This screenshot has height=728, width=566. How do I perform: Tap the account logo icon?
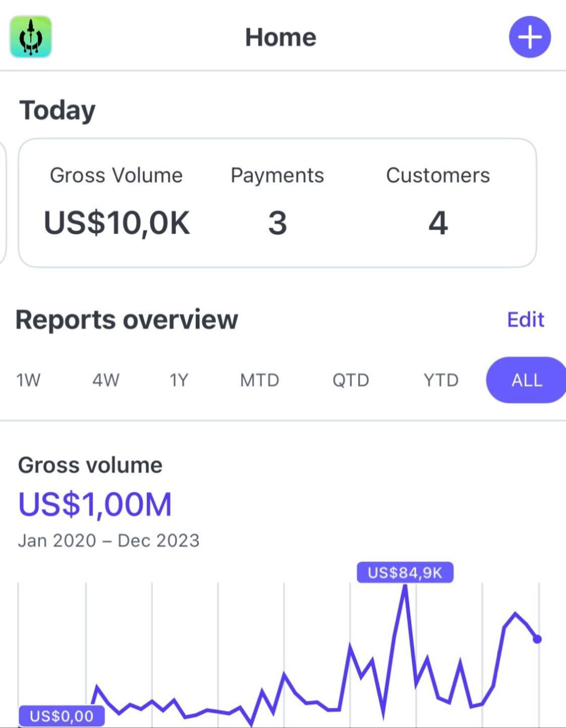tap(31, 37)
